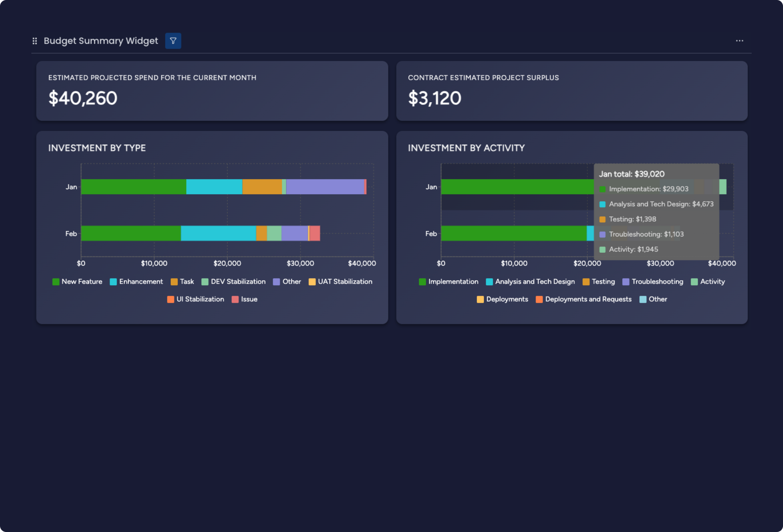783x532 pixels.
Task: Toggle Troubleshooting legend item
Action: point(653,282)
